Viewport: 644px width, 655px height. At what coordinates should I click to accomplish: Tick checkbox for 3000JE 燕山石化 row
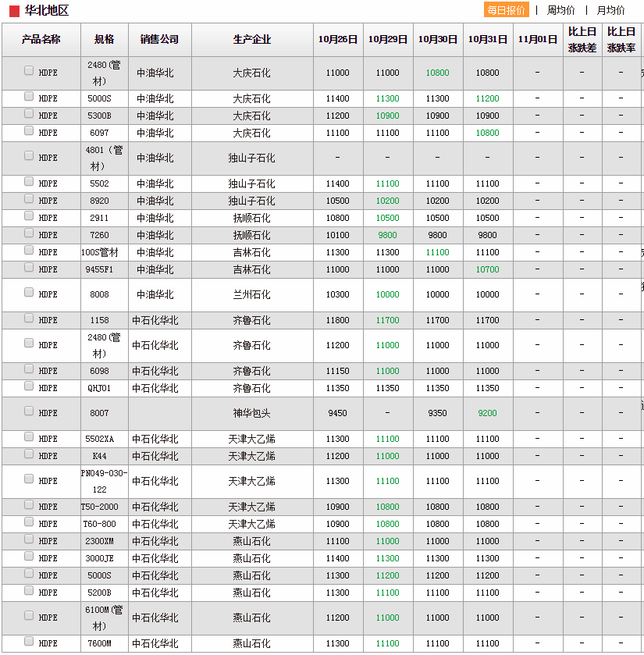[x=29, y=556]
